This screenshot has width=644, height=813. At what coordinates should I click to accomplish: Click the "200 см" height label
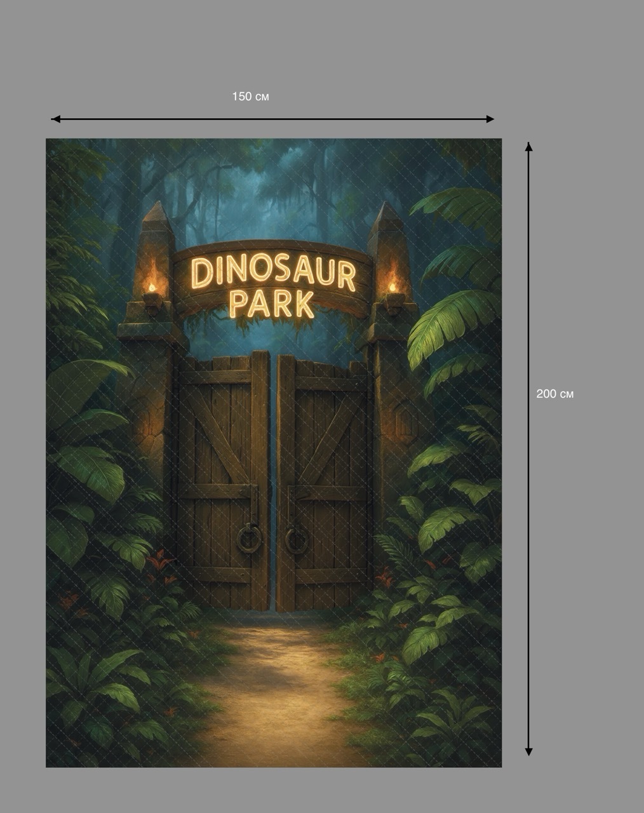(x=555, y=394)
